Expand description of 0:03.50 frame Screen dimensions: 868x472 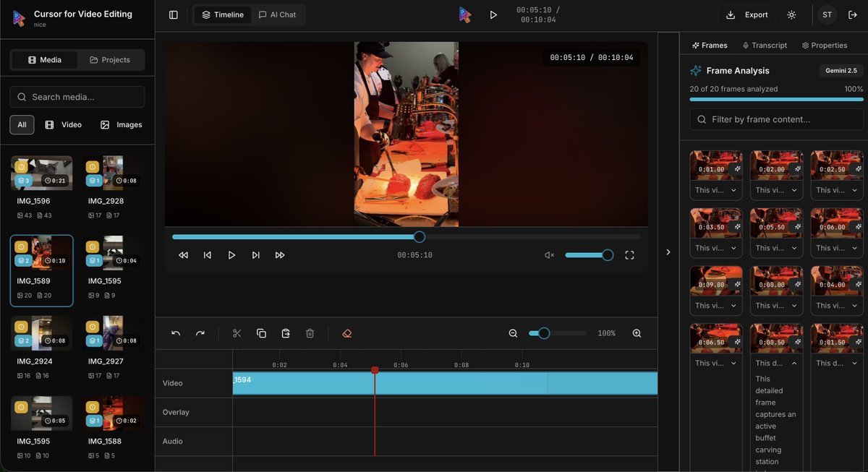pos(716,248)
